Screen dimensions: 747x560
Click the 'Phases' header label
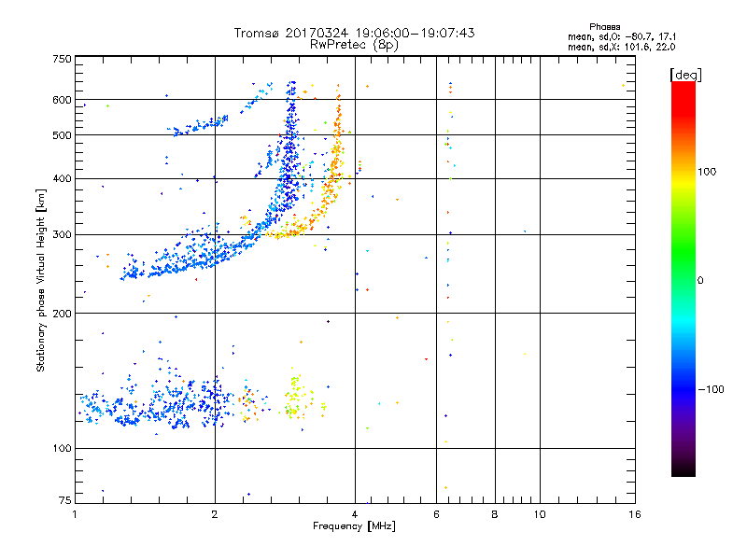(604, 27)
